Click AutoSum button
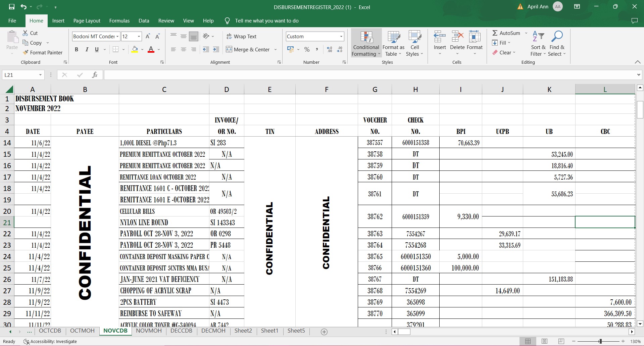The image size is (644, 346). (x=506, y=33)
